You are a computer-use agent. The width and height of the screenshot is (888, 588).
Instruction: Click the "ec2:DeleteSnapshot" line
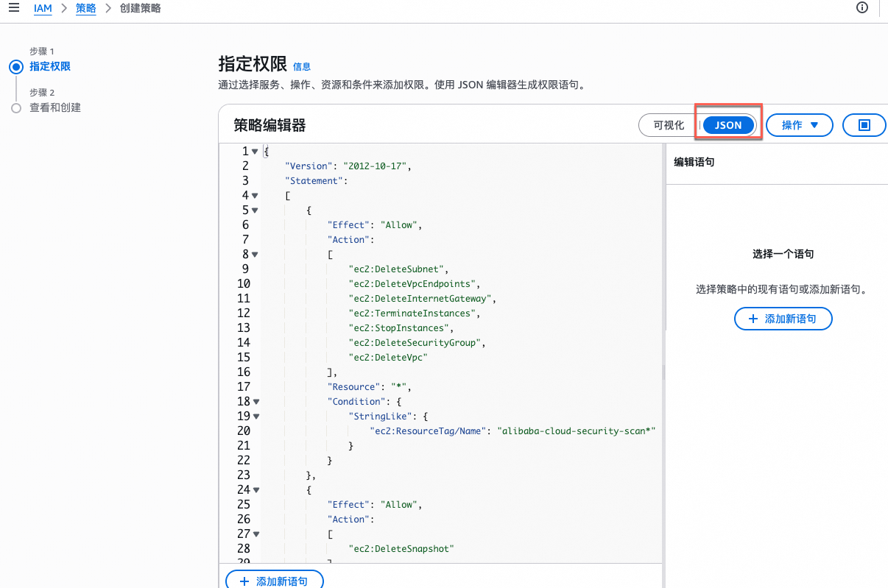click(401, 548)
